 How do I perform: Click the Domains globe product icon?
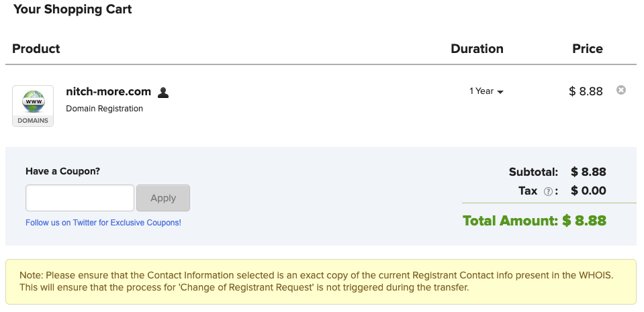point(33,105)
